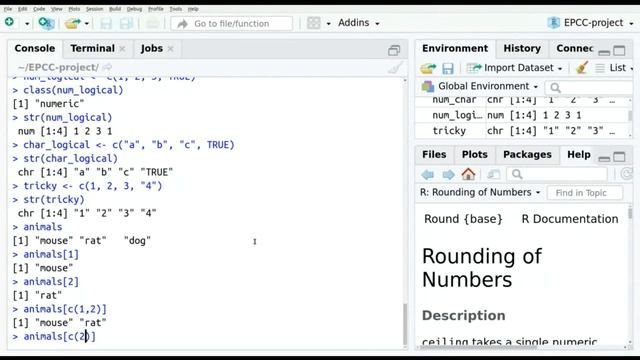Open the Profile menu
The width and height of the screenshot is (640, 360).
coord(156,9)
